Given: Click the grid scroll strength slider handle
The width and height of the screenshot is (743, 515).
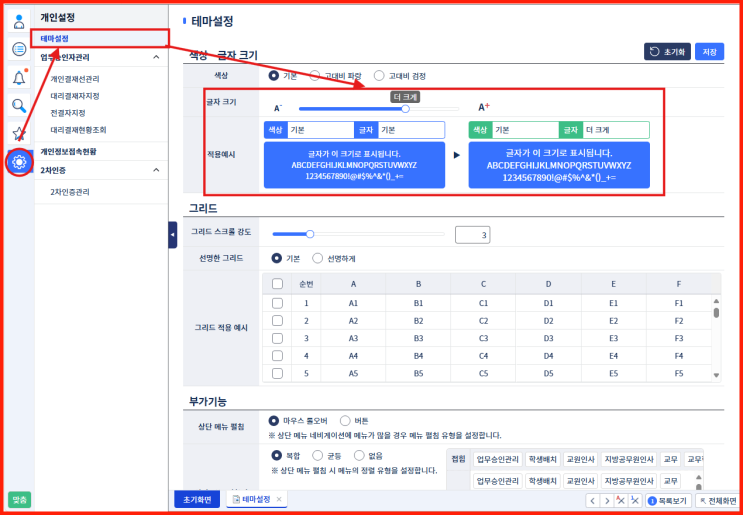Looking at the screenshot, I should (x=310, y=234).
